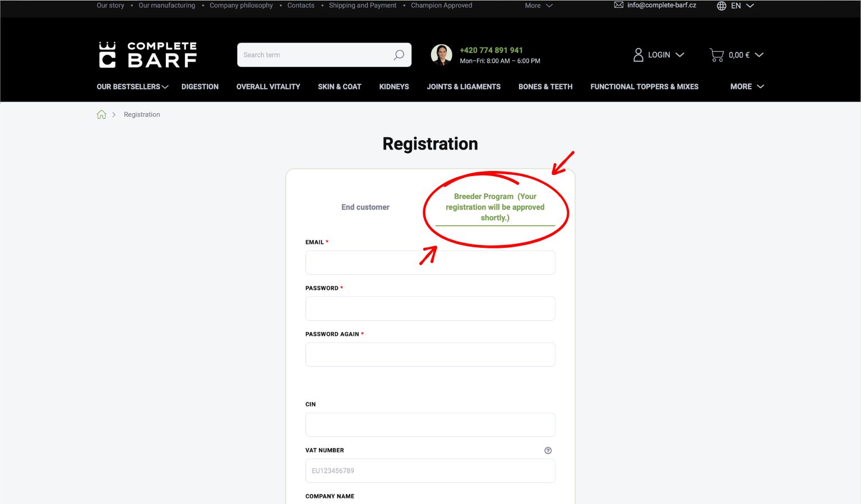Open the Contacts link
The image size is (861, 504).
(301, 5)
